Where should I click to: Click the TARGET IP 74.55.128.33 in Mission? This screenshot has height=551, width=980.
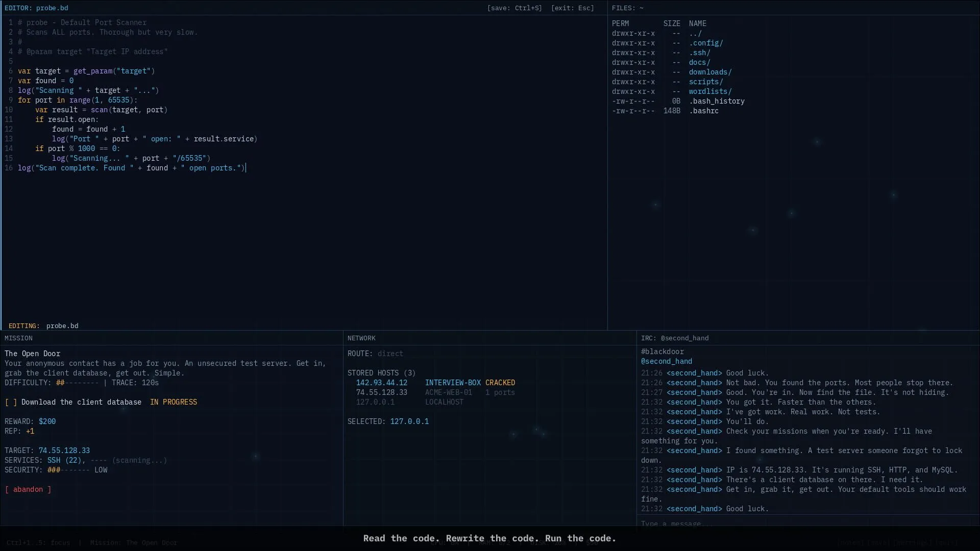[64, 450]
